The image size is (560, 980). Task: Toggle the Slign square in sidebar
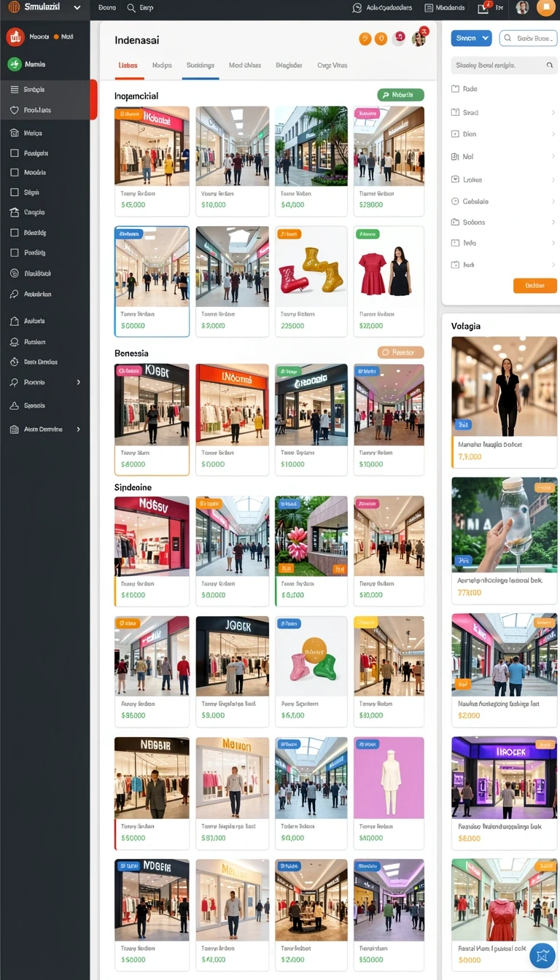point(15,192)
